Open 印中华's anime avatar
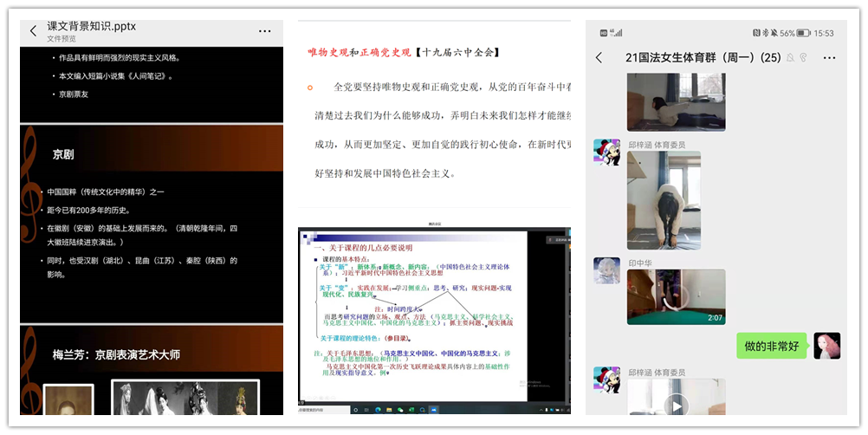Image resolution: width=868 pixels, height=435 pixels. point(606,270)
